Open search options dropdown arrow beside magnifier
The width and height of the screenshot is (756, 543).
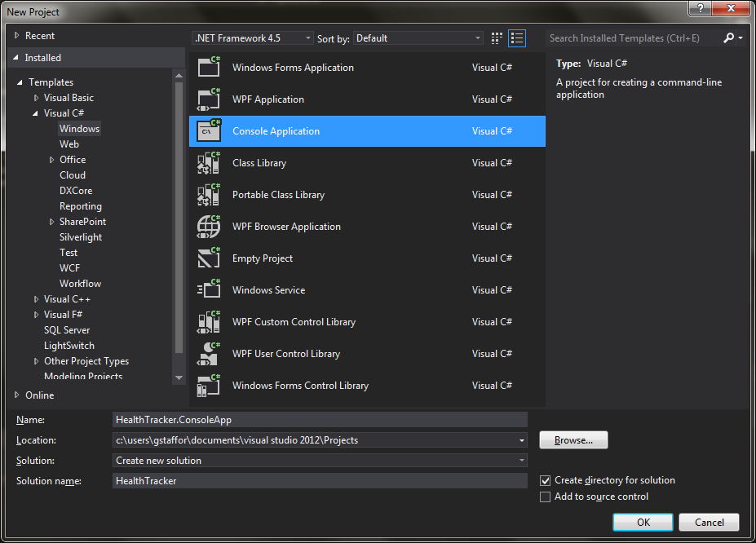[741, 38]
